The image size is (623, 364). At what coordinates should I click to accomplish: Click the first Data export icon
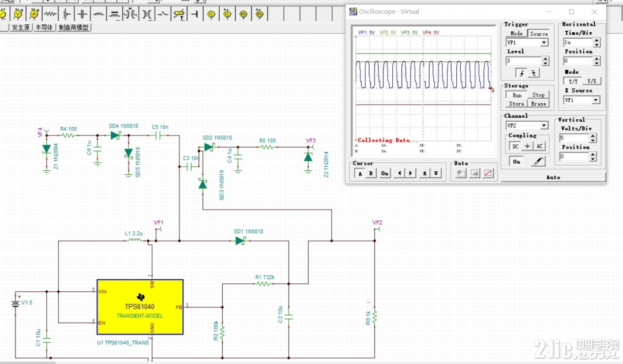461,173
